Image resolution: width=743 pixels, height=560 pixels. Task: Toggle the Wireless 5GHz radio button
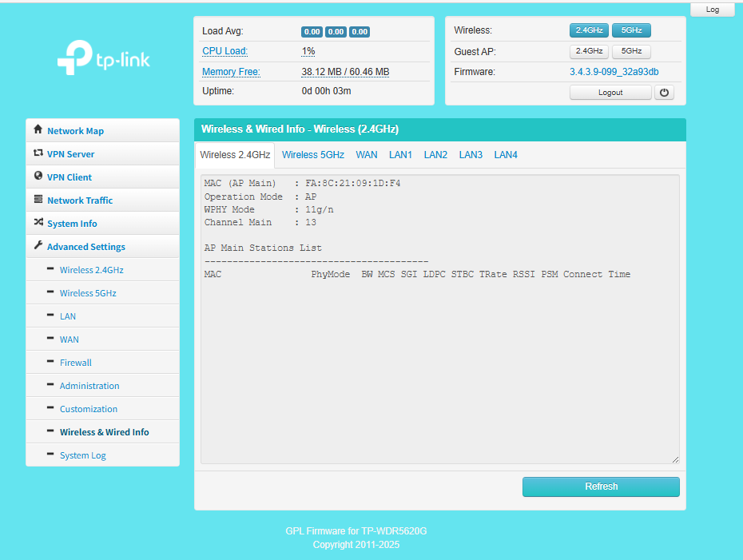pos(631,30)
